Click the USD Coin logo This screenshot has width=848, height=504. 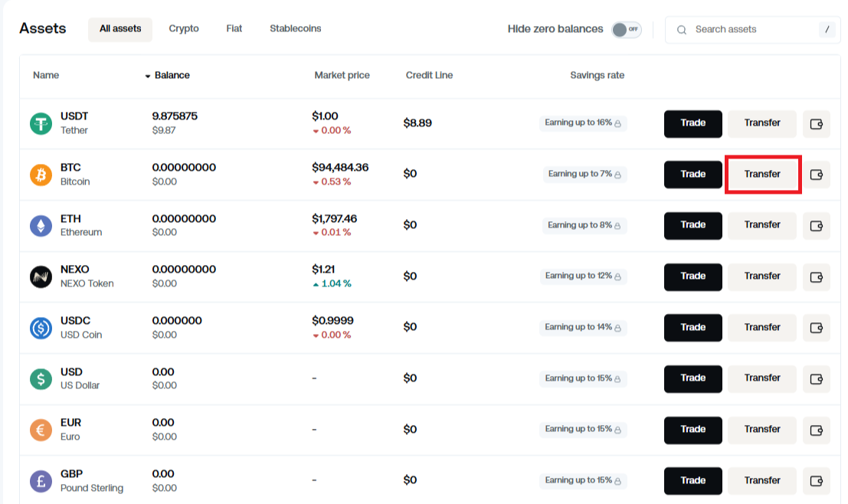[41, 328]
